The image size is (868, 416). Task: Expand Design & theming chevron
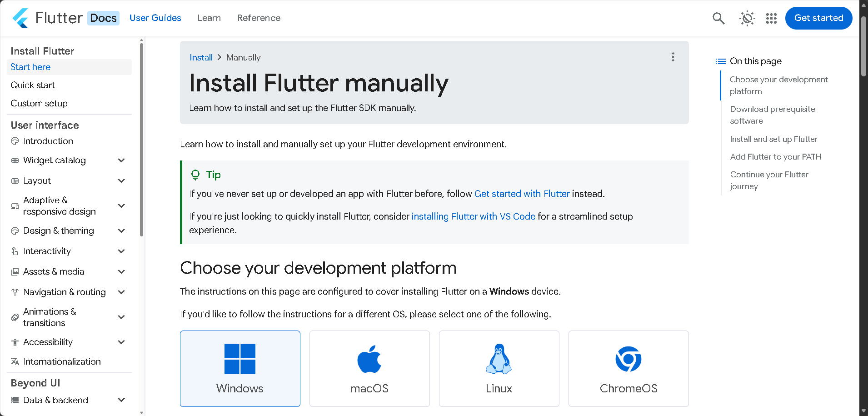coord(121,231)
